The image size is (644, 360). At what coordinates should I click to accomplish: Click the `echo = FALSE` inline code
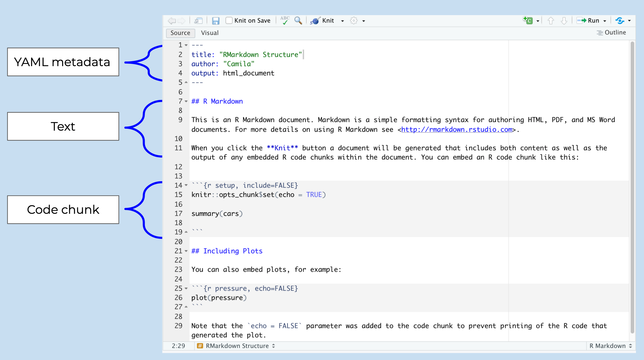click(x=275, y=326)
